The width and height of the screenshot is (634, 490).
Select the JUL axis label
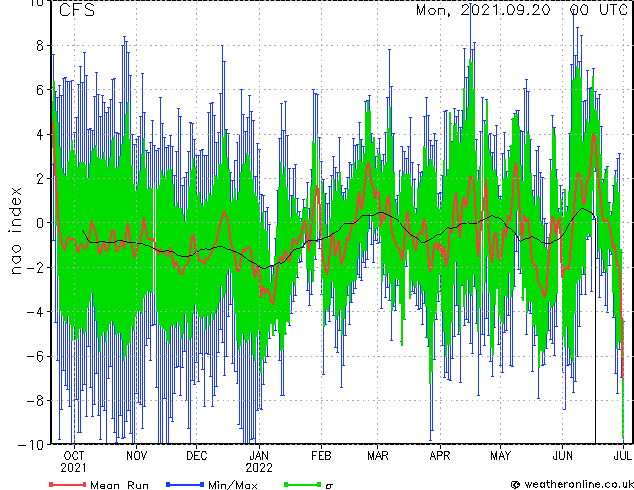click(x=623, y=456)
